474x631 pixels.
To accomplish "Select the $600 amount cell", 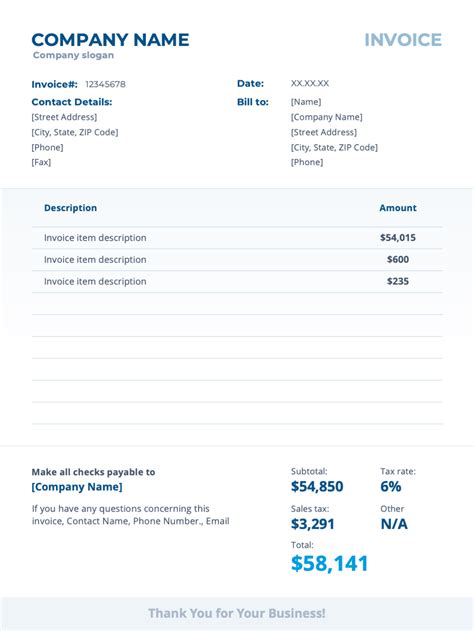I will (398, 259).
